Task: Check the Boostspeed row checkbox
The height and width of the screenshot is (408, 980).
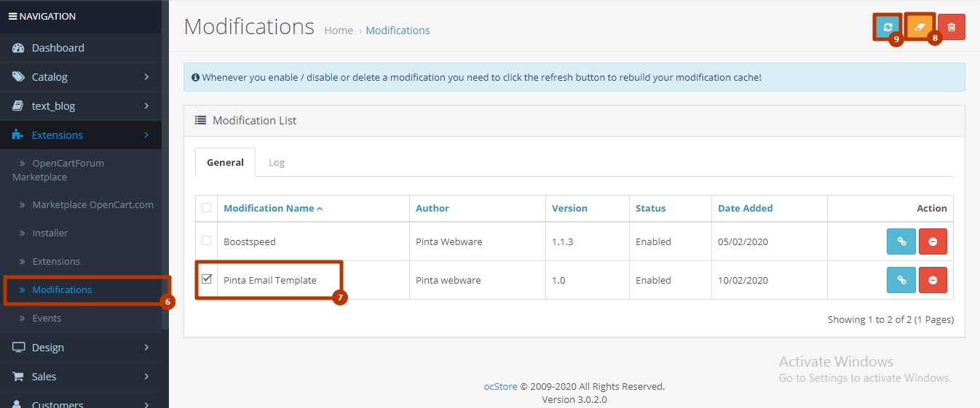Action: tap(207, 241)
